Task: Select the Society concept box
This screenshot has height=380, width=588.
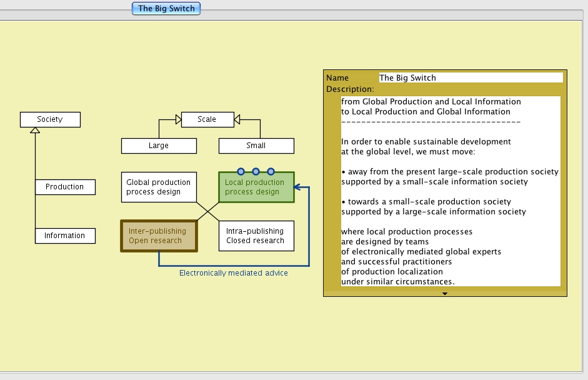Action: [x=50, y=119]
